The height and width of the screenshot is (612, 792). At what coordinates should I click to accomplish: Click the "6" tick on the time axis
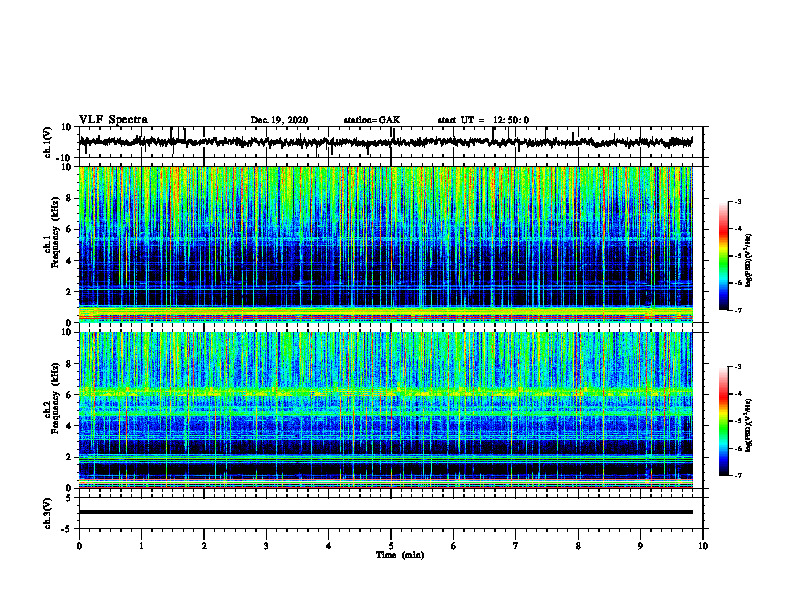(454, 546)
